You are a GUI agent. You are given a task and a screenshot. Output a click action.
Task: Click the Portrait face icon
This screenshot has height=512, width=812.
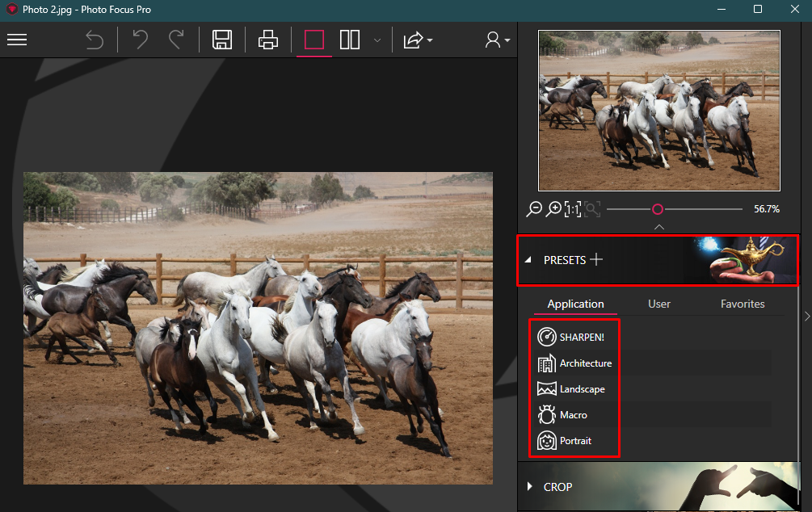[x=546, y=441]
